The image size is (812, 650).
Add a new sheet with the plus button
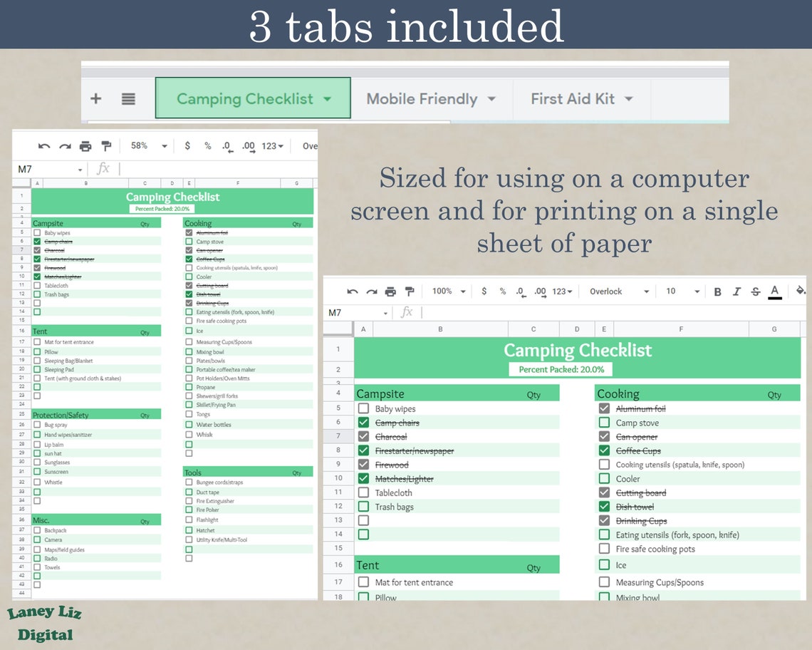click(96, 99)
